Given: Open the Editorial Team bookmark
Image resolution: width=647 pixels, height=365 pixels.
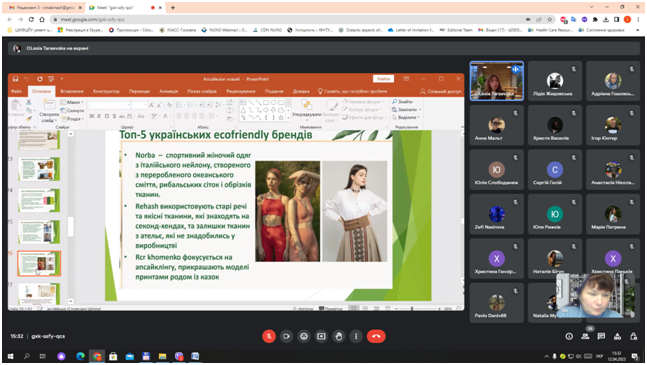Looking at the screenshot, I should point(456,30).
